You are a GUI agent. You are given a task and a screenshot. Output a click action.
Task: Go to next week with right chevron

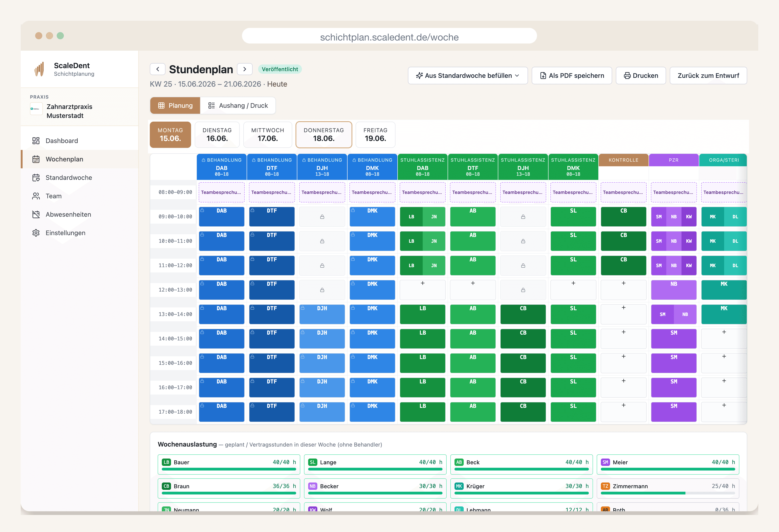[245, 69]
